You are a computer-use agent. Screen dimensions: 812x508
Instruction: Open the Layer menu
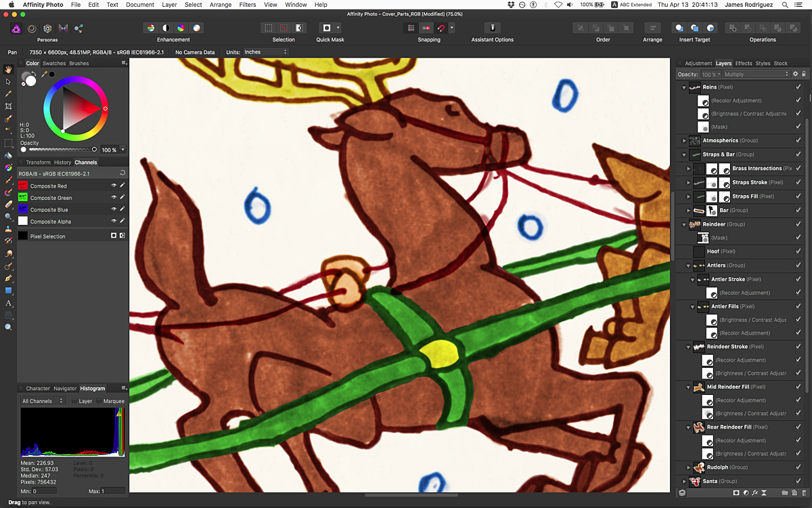(169, 5)
